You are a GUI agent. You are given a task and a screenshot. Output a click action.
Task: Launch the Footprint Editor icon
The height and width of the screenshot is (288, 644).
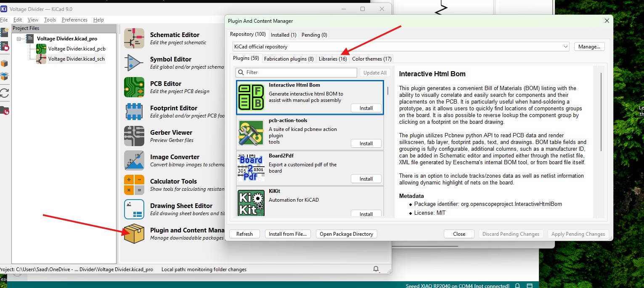click(134, 112)
